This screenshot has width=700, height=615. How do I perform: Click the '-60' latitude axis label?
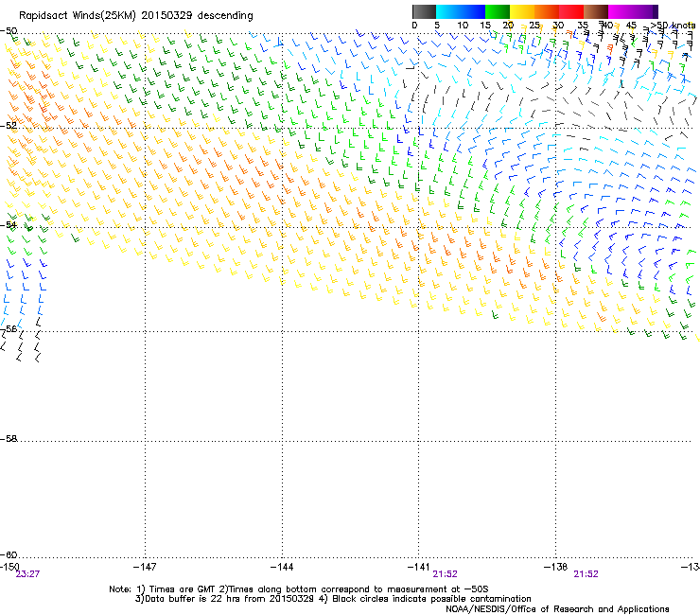(x=9, y=554)
